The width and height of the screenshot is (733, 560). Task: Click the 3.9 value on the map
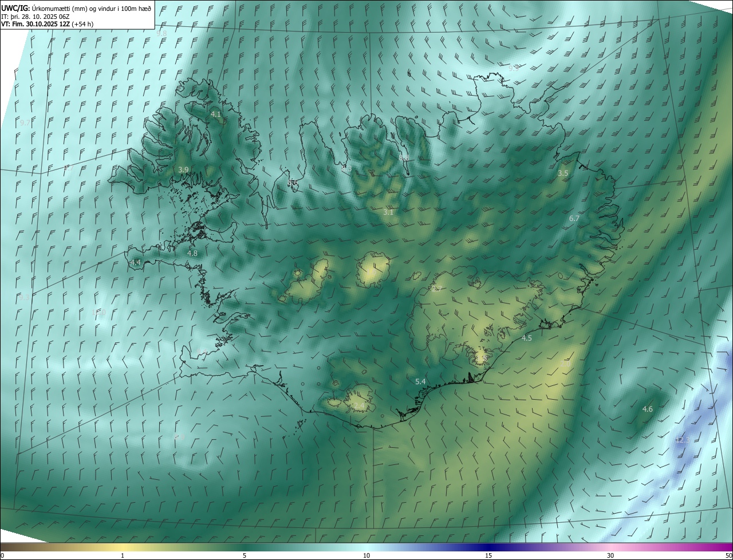(183, 170)
